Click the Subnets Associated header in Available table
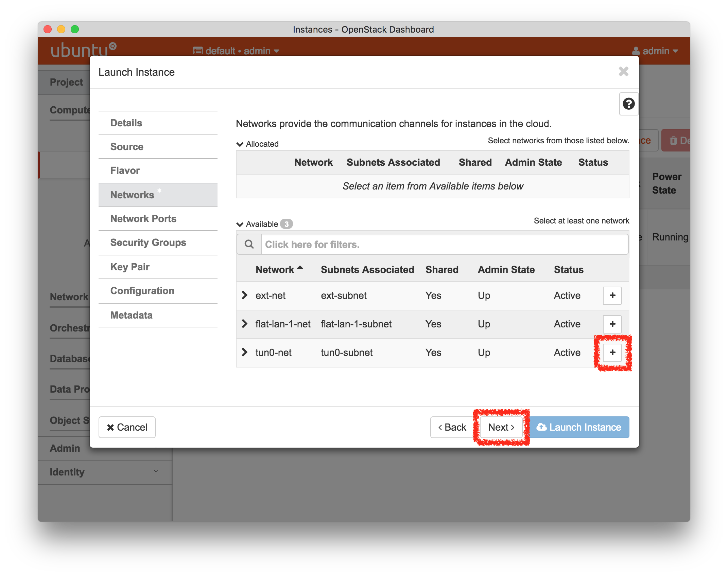Image resolution: width=728 pixels, height=576 pixels. (367, 270)
